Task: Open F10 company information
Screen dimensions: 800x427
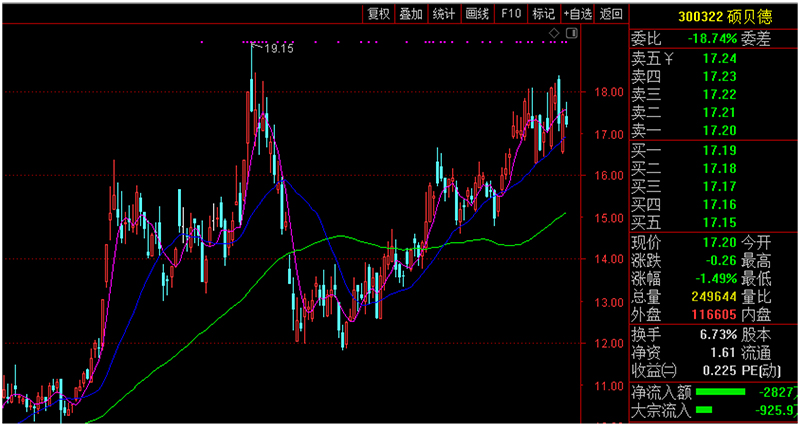Action: tap(511, 14)
